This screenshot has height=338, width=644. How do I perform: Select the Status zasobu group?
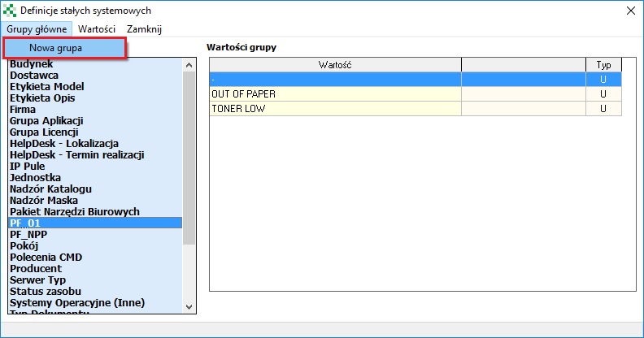click(95, 291)
